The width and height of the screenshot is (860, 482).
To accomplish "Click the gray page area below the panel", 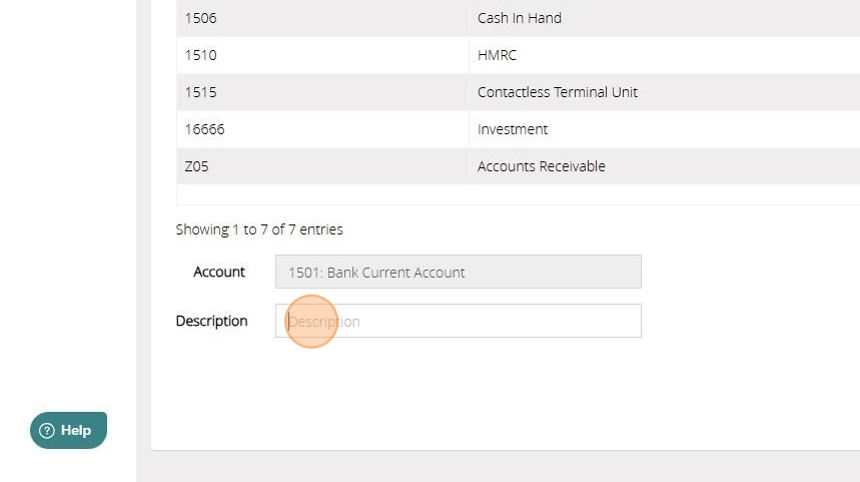I will (500, 467).
